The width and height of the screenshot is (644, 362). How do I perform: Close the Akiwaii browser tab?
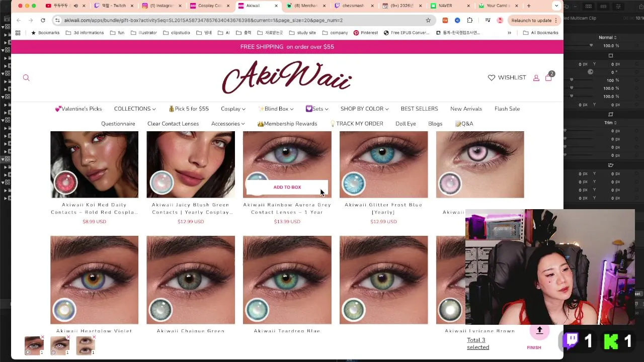tap(276, 6)
